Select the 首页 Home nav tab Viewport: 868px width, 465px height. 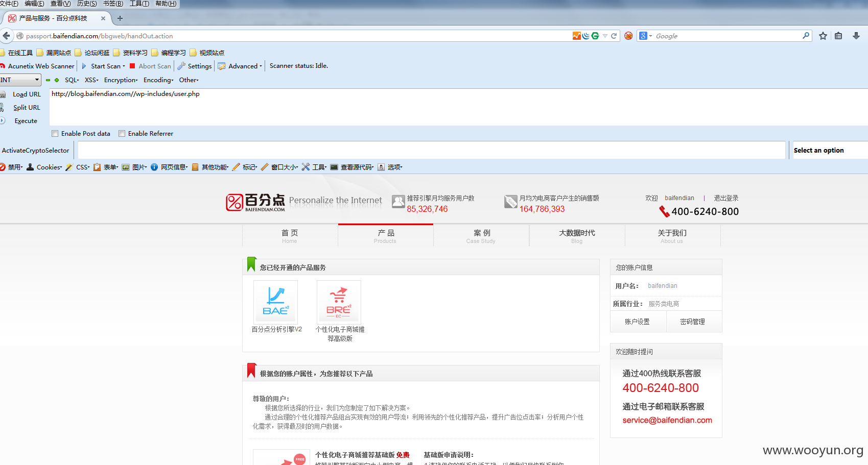(290, 236)
